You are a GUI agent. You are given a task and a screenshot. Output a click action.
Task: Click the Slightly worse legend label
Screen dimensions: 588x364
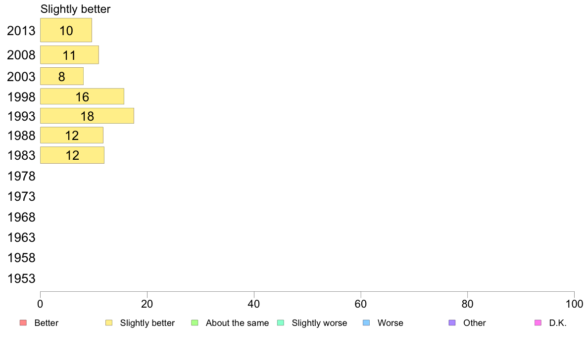pyautogui.click(x=320, y=323)
